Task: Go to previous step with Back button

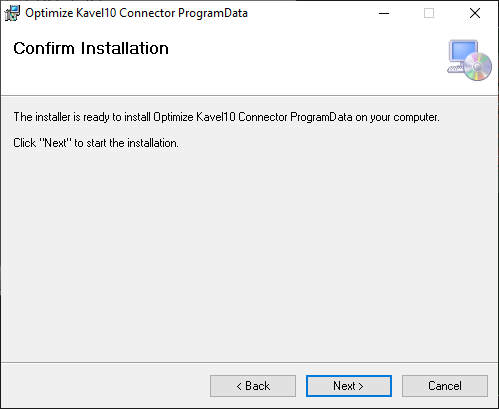Action: coord(253,386)
